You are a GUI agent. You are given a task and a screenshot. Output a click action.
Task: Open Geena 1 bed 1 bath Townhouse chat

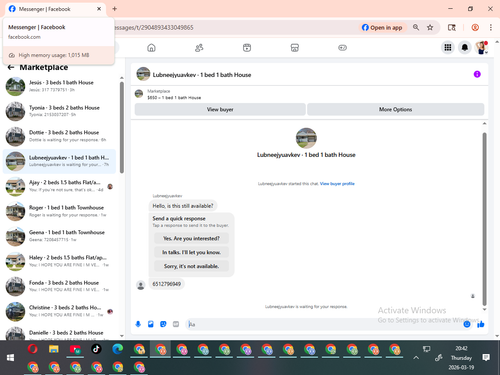coord(59,236)
